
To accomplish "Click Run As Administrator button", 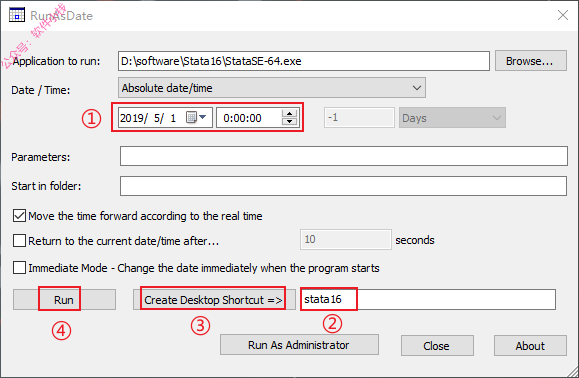I will (x=299, y=345).
